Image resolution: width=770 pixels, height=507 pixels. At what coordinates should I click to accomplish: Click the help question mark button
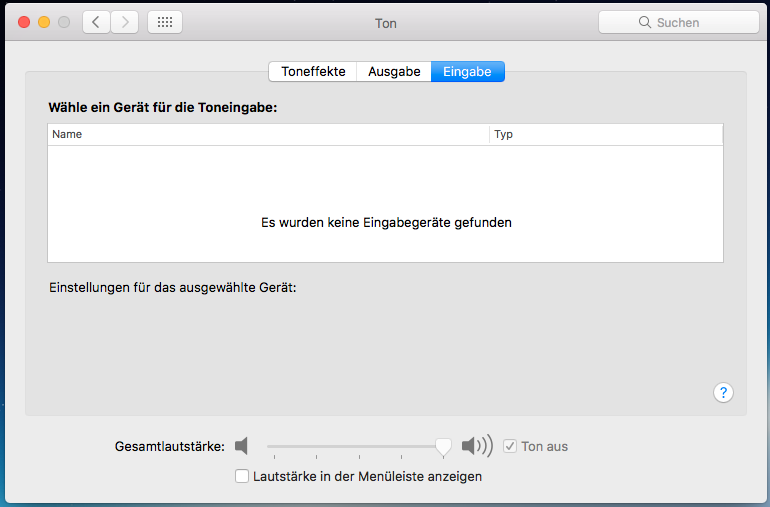(x=724, y=393)
